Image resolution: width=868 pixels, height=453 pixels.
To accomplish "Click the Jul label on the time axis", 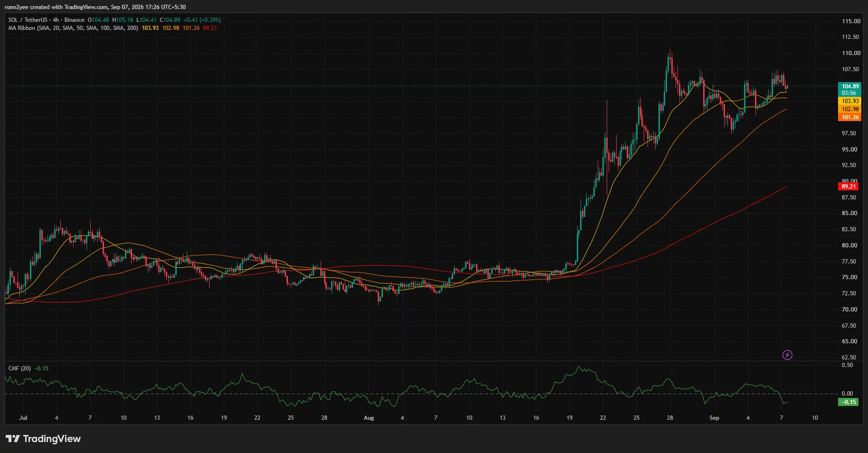I will [23, 418].
